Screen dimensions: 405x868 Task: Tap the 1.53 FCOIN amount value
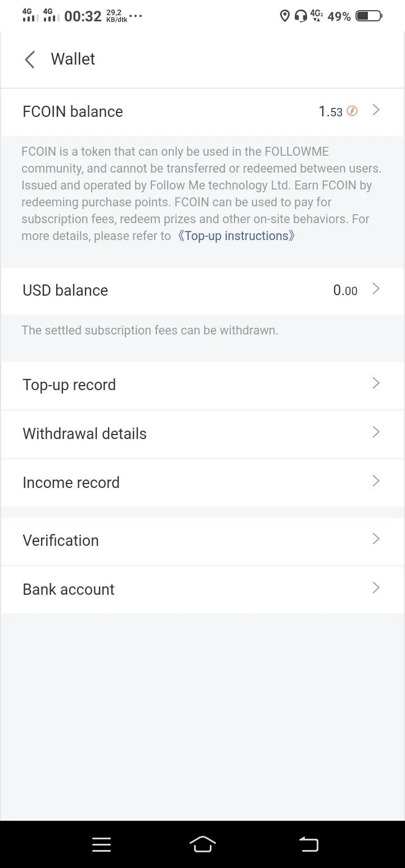click(331, 111)
